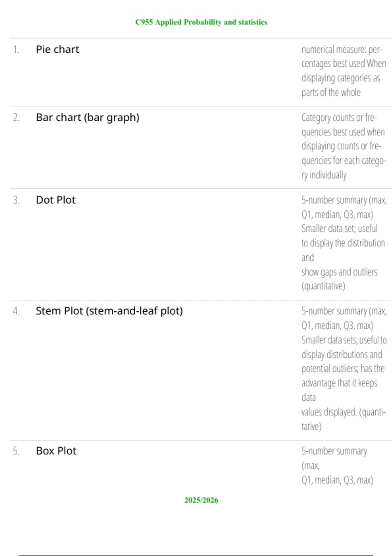This screenshot has width=392, height=556.
Task: Click row number 5 beside Box Plot
Action: (16, 451)
